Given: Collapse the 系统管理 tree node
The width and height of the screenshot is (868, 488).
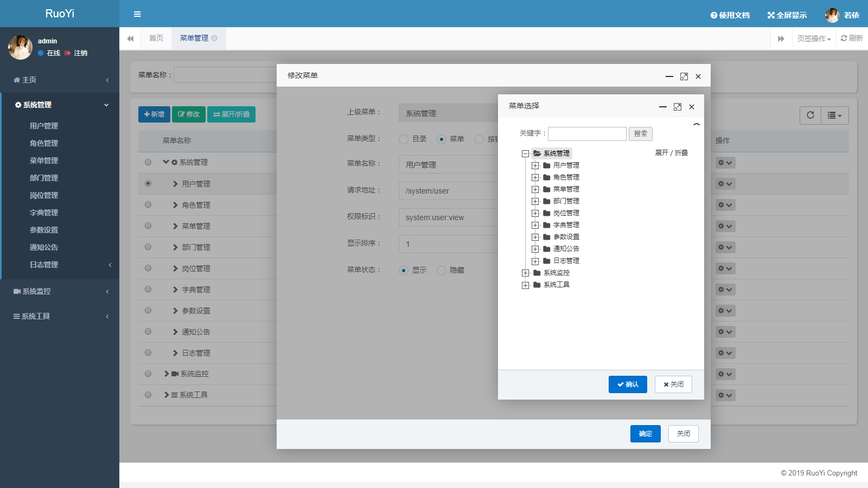Looking at the screenshot, I should click(525, 154).
